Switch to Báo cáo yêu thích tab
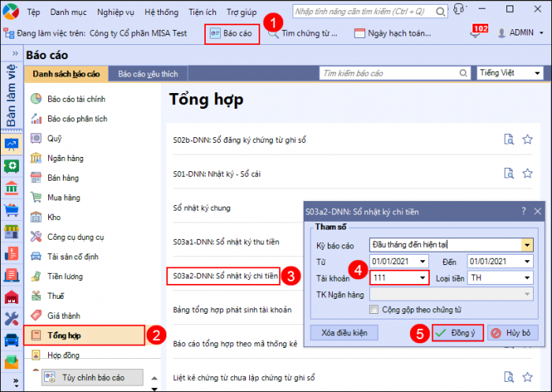Screen dimensions: 552x392 pyautogui.click(x=148, y=74)
